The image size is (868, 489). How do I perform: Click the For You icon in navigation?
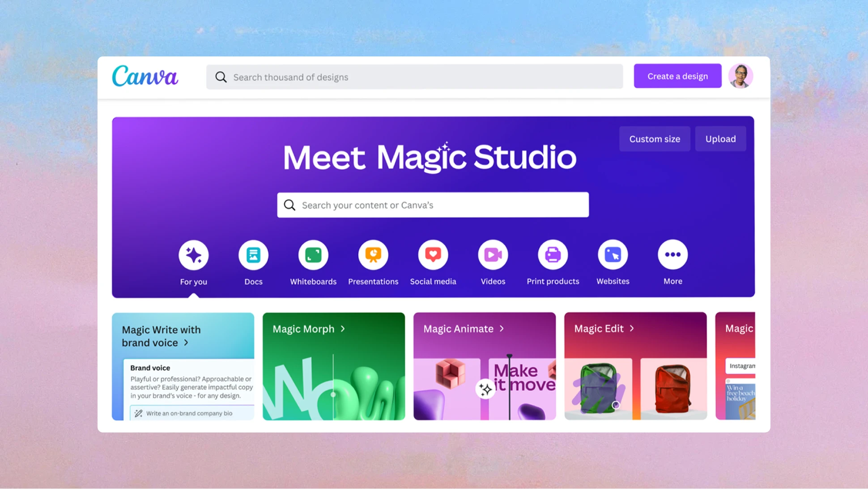pyautogui.click(x=193, y=255)
